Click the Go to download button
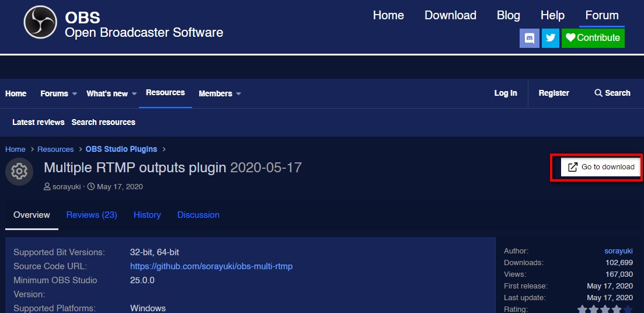This screenshot has width=644, height=313. pos(601,167)
